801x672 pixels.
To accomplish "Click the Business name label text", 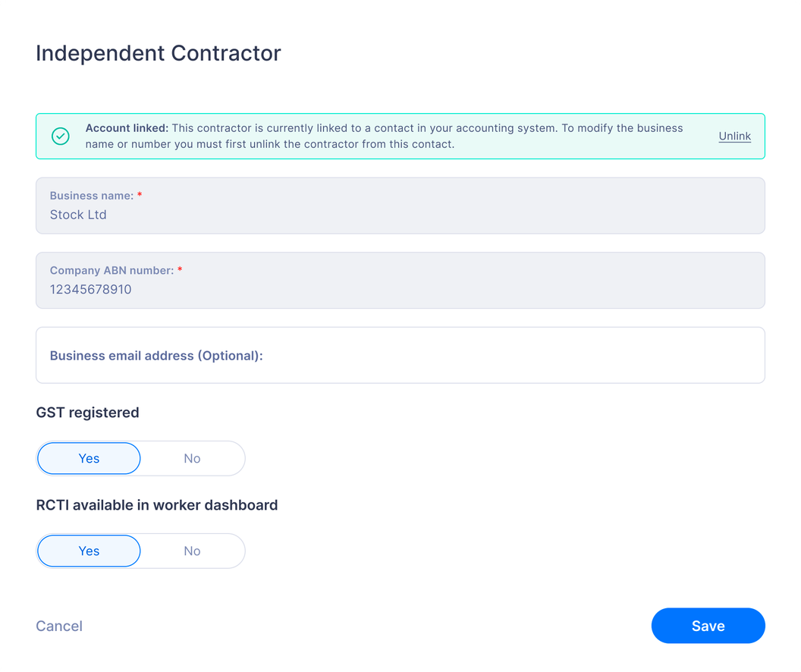I will pyautogui.click(x=92, y=196).
